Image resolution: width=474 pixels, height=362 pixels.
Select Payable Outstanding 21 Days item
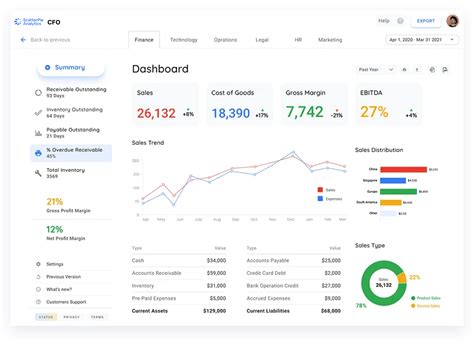[x=72, y=133]
